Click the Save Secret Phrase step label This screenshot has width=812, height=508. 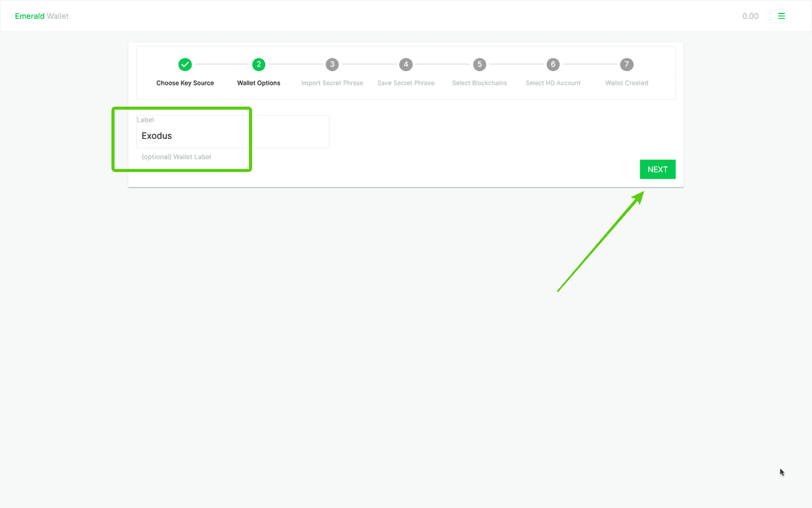coord(406,83)
